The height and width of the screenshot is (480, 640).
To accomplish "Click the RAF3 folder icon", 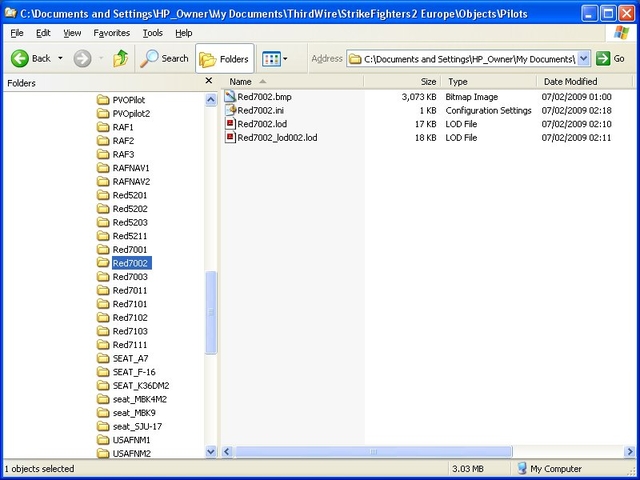I will 103,154.
